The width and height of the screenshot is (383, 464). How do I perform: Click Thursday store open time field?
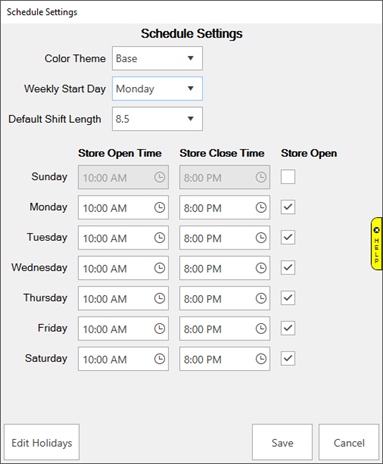click(123, 298)
